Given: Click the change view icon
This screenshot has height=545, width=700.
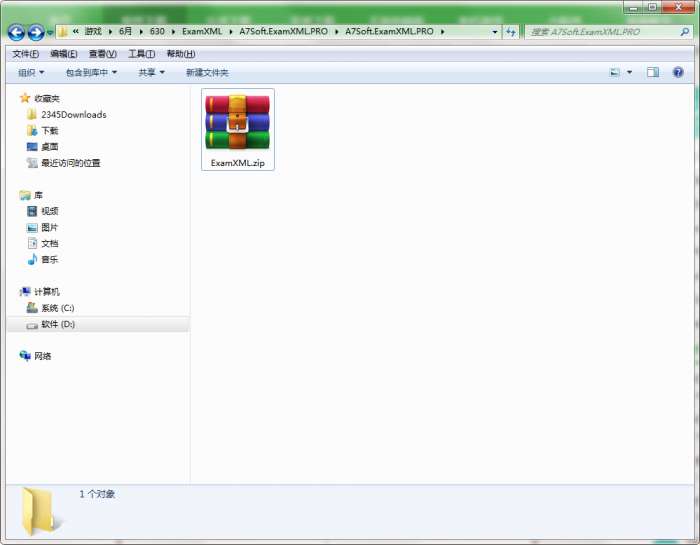Looking at the screenshot, I should pos(615,72).
